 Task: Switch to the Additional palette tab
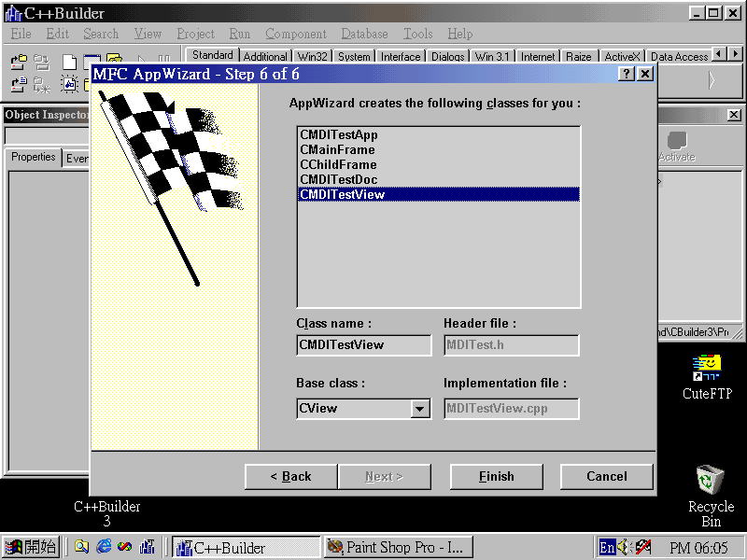point(265,57)
